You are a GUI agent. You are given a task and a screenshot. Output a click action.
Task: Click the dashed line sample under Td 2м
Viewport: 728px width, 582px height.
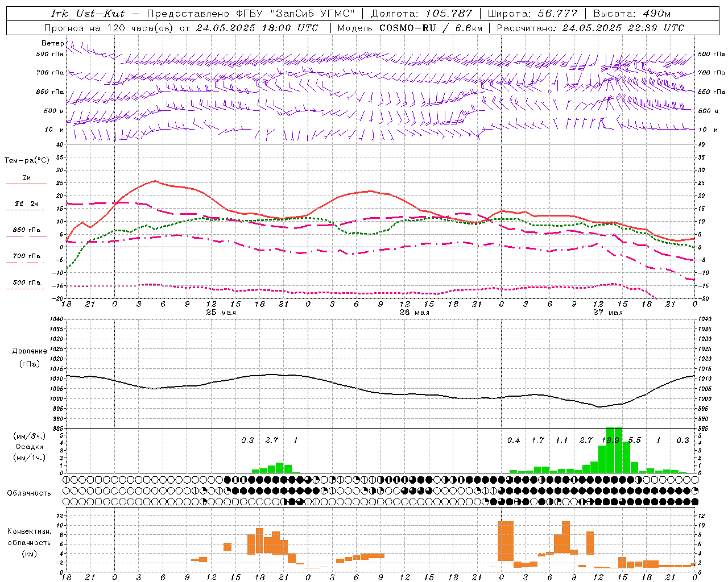pyautogui.click(x=26, y=210)
